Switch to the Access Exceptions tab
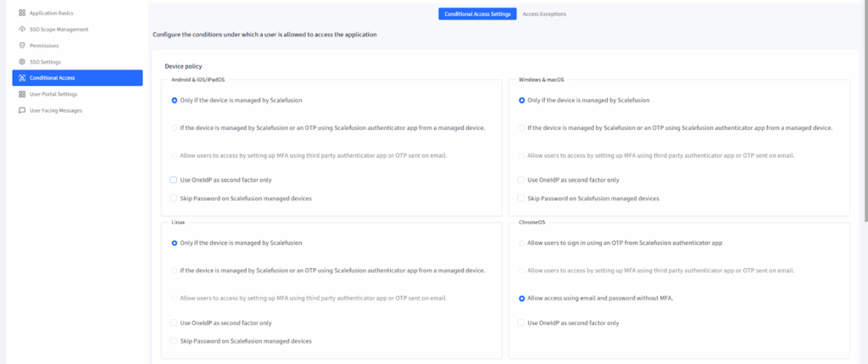This screenshot has width=868, height=364. click(x=544, y=14)
